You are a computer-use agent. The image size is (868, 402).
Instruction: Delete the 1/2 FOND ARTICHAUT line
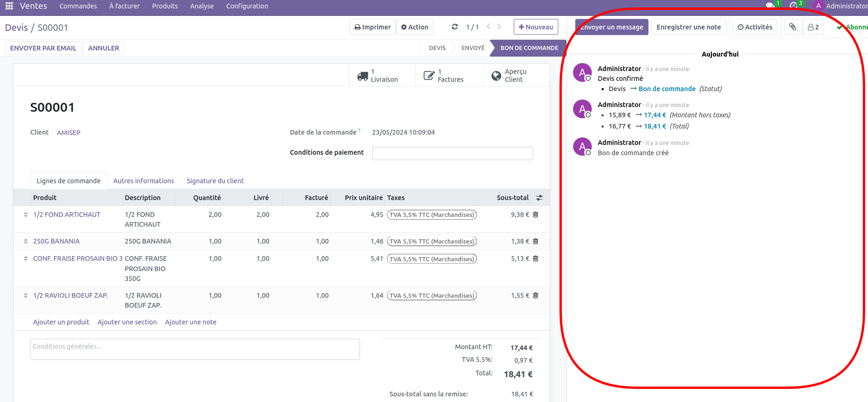[536, 215]
